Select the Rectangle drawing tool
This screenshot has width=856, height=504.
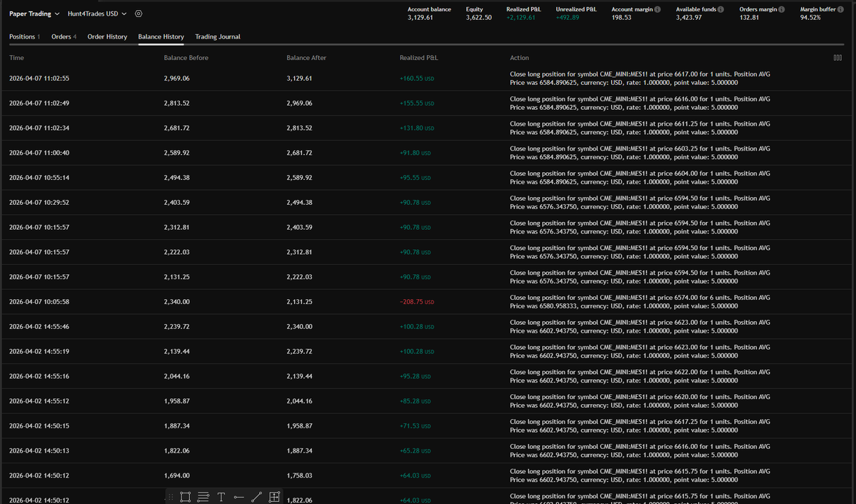point(186,497)
